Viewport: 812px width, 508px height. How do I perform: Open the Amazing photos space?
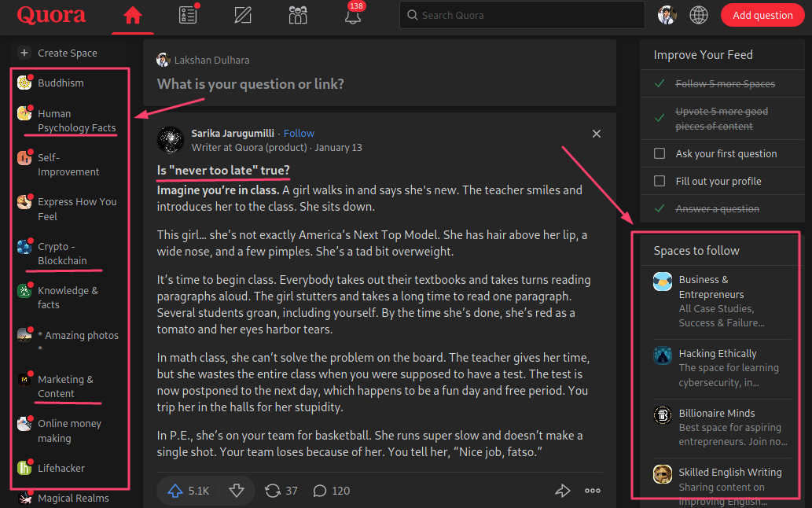[78, 341]
